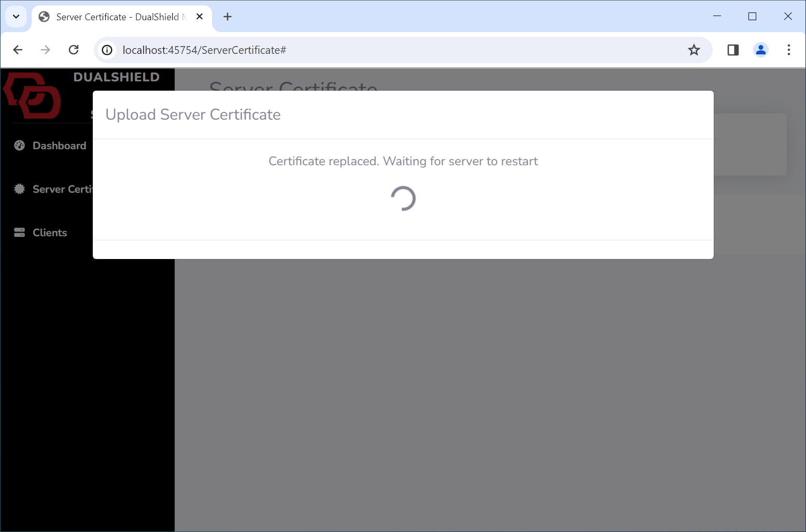
Task: Maximize the browser window
Action: (753, 17)
